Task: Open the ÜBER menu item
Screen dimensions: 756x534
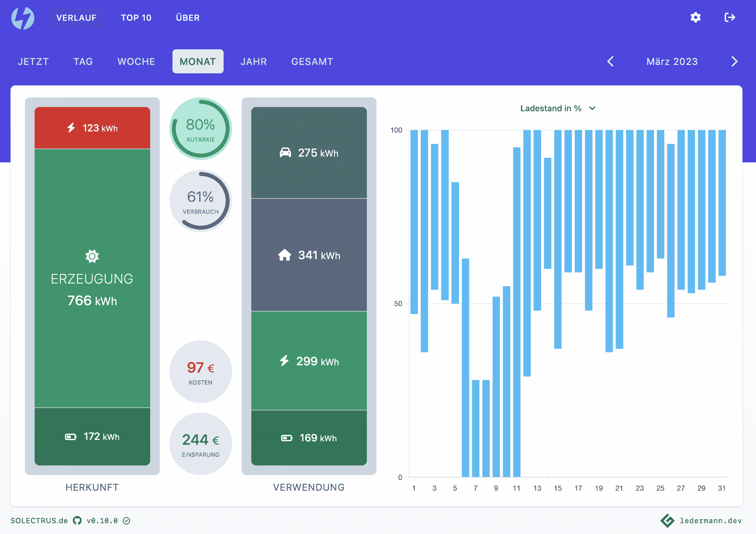Action: click(188, 18)
